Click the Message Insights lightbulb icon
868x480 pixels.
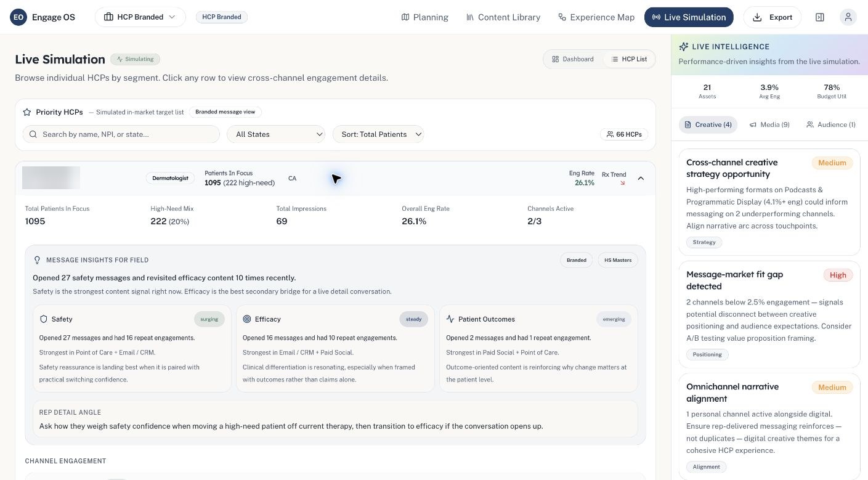tap(37, 260)
